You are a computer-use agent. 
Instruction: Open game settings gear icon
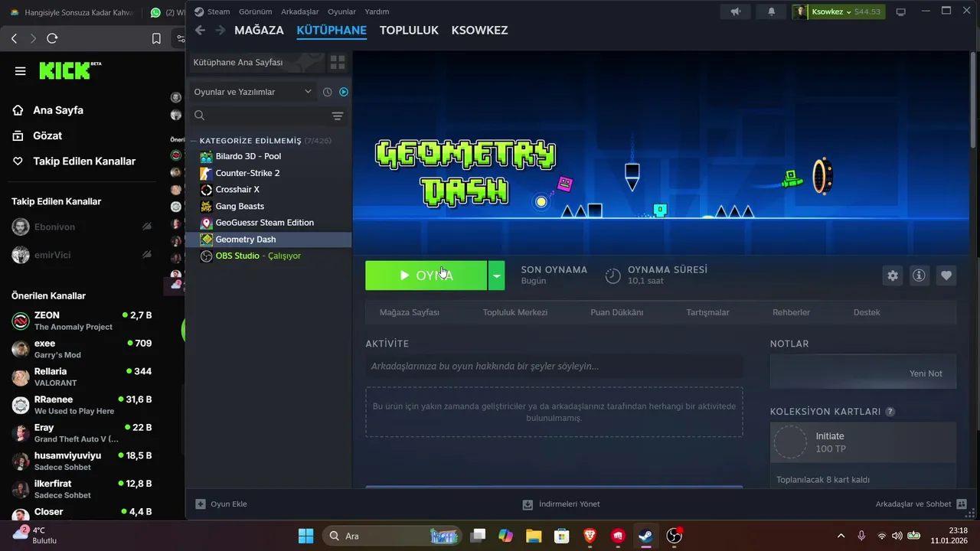pyautogui.click(x=893, y=275)
